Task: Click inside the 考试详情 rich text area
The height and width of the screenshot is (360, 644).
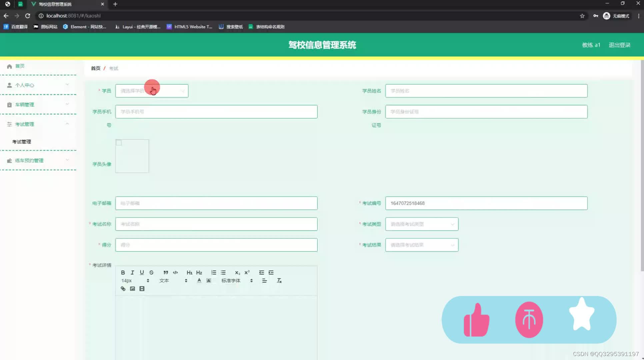Action: point(216,328)
